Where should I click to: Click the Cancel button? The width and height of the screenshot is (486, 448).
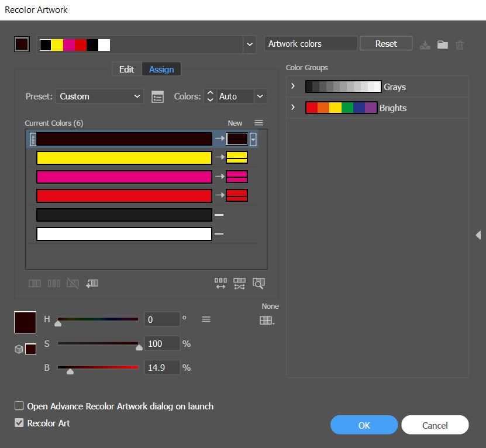click(x=435, y=425)
